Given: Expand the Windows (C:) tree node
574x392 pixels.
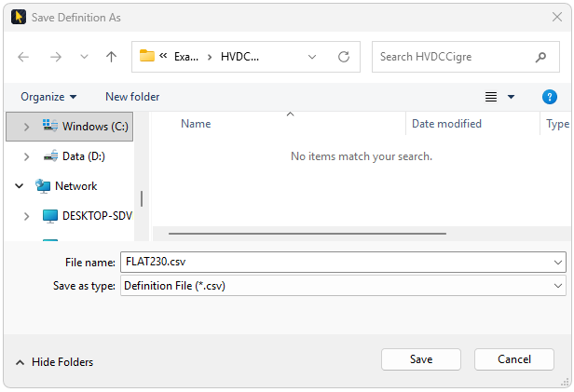Looking at the screenshot, I should [x=26, y=127].
